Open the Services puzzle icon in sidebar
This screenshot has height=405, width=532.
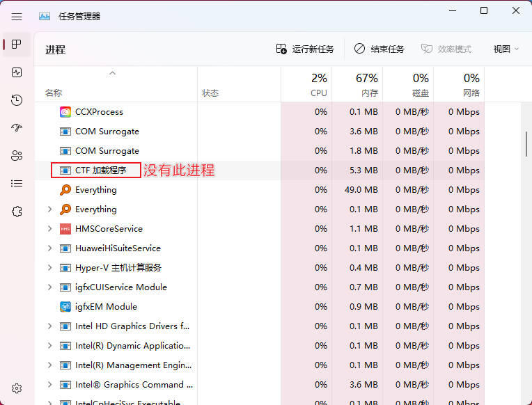point(17,212)
